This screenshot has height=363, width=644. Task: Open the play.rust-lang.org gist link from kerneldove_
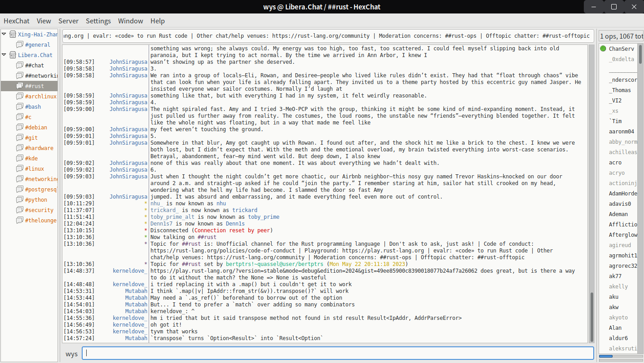(x=313, y=271)
